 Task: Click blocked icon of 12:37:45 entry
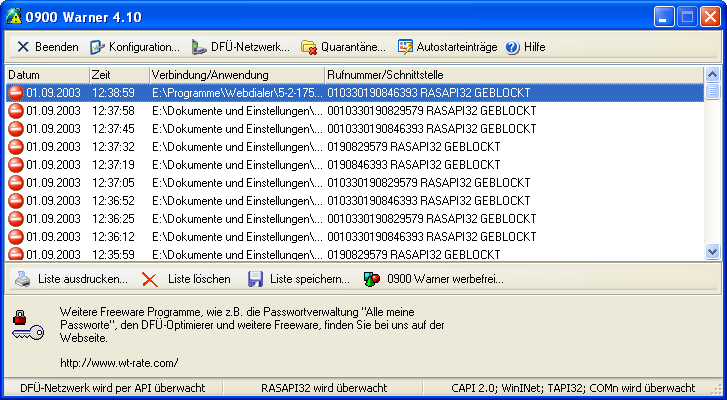point(16,128)
